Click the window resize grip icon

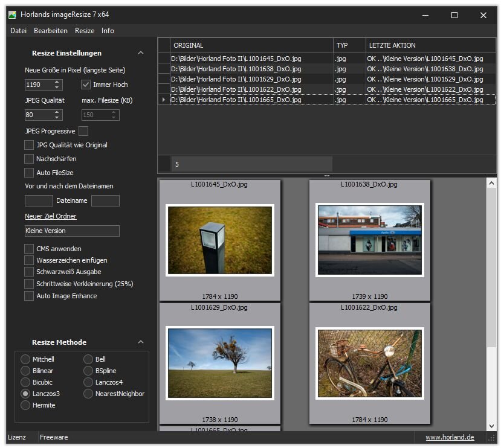pyautogui.click(x=492, y=438)
